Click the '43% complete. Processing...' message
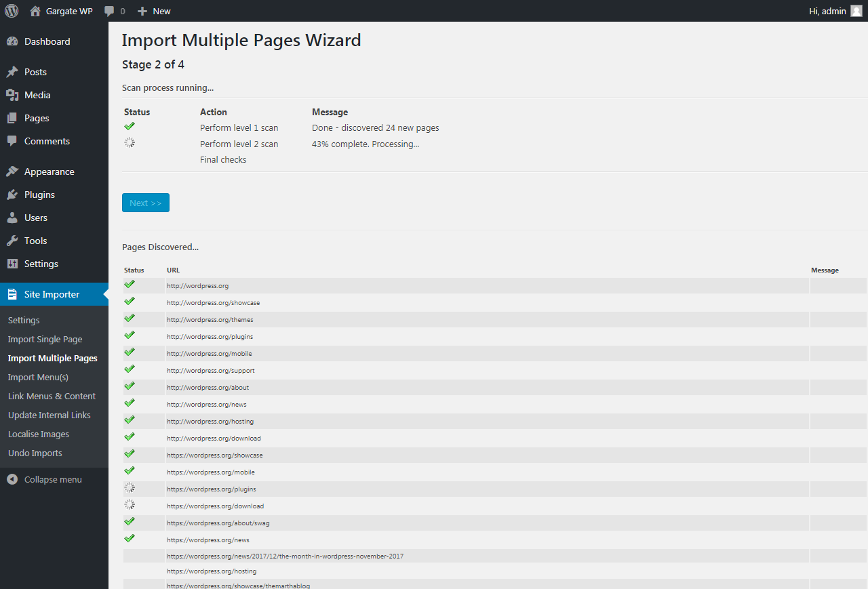The width and height of the screenshot is (868, 589). coord(366,144)
